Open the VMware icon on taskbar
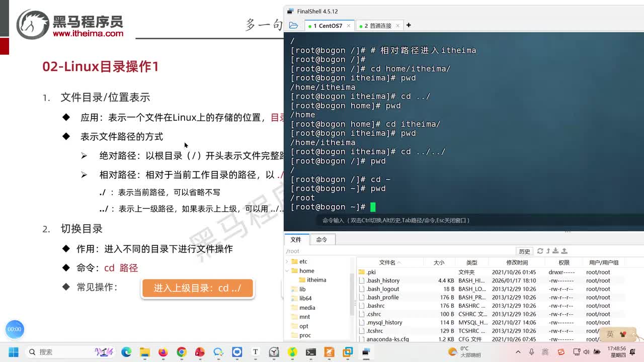 point(348,352)
